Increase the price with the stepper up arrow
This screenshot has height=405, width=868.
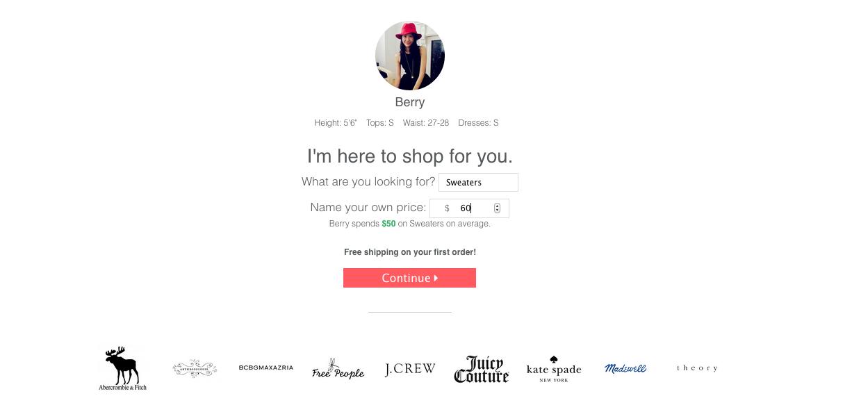[x=497, y=206]
